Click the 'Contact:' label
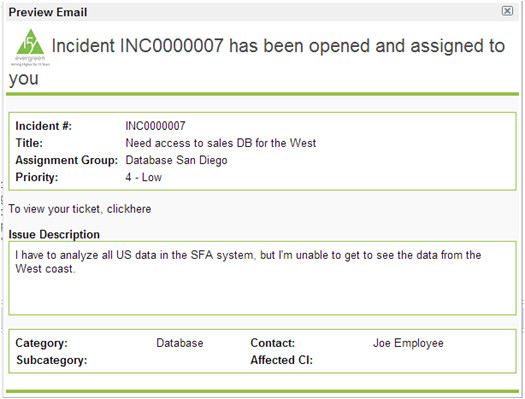 [273, 343]
